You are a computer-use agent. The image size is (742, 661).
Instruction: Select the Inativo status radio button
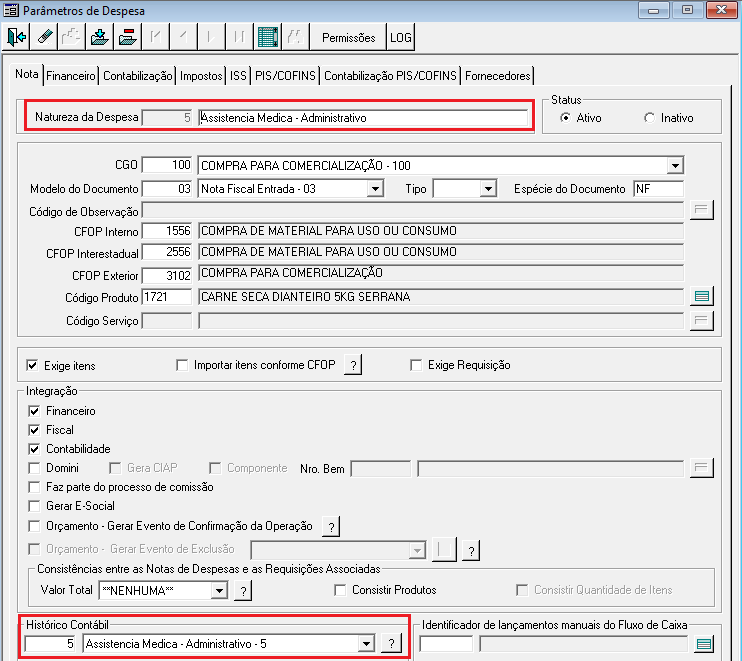[649, 117]
